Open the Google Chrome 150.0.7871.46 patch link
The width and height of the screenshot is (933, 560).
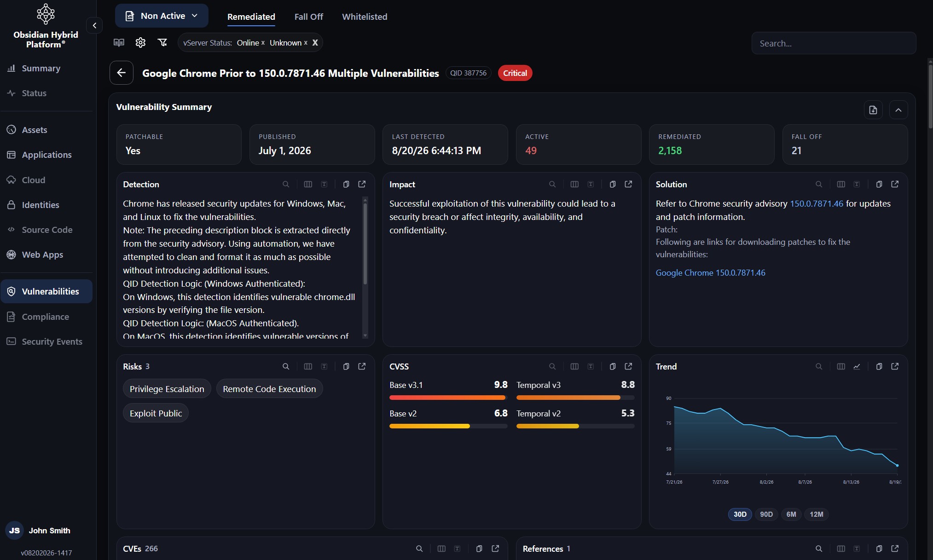tap(710, 272)
